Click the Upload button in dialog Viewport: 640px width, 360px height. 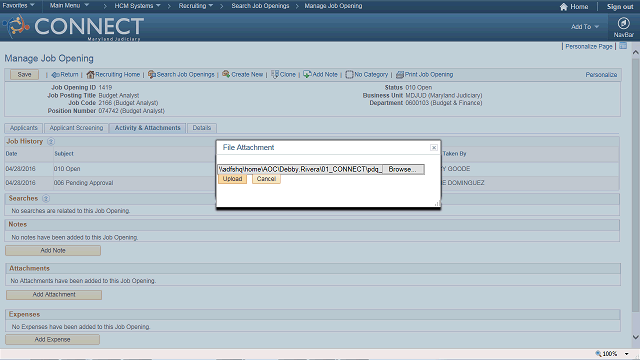232,179
